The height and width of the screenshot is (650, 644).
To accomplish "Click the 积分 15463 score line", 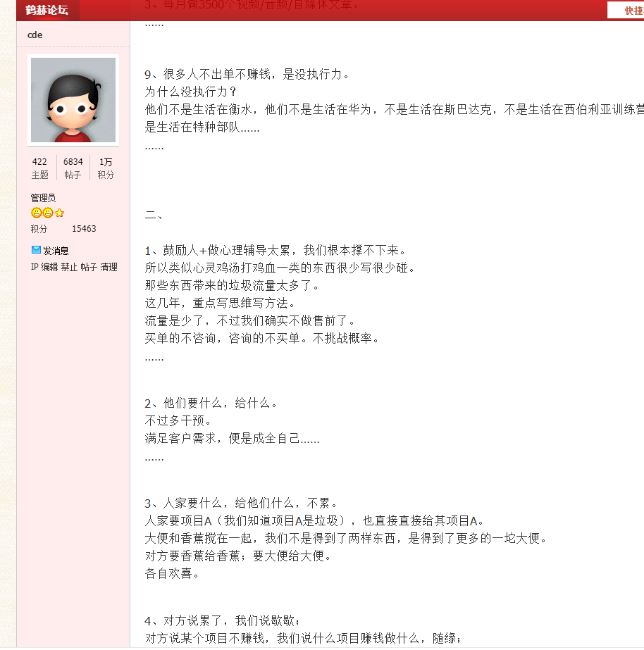I will [x=63, y=229].
